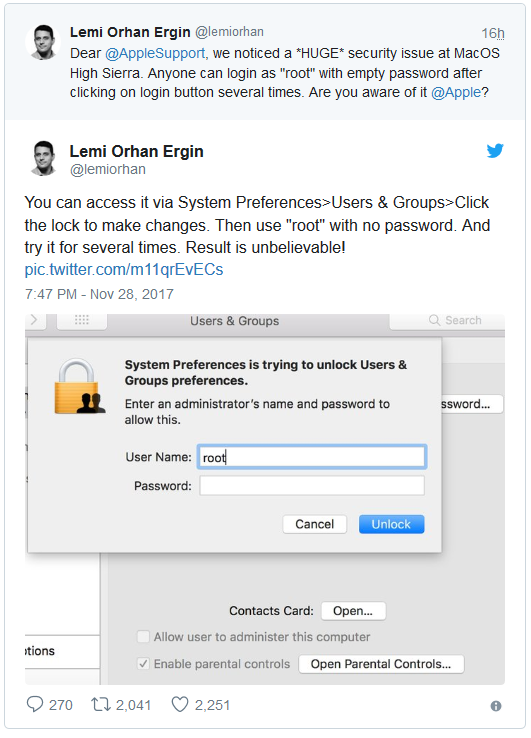Click the Unlock button
531x738 pixels.
391,524
